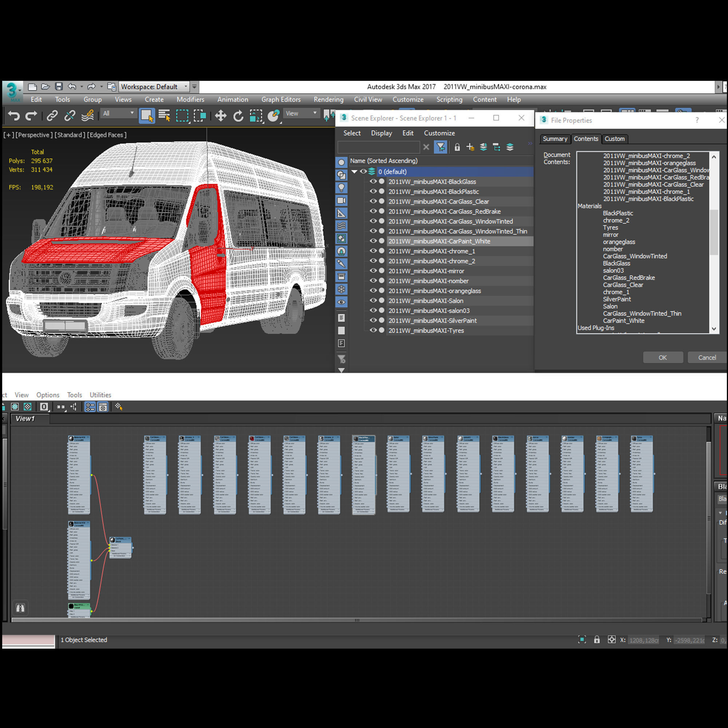
Task: Open the Graph Editors menu
Action: pyautogui.click(x=281, y=99)
